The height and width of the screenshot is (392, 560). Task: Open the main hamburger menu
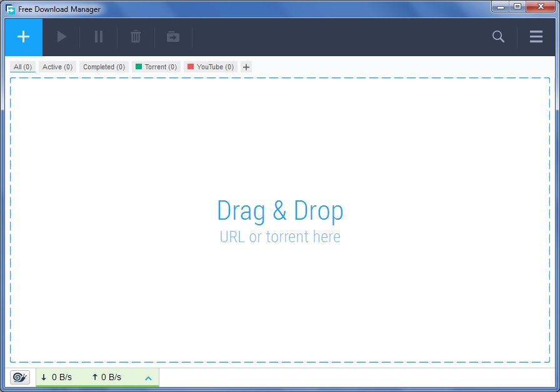[536, 37]
